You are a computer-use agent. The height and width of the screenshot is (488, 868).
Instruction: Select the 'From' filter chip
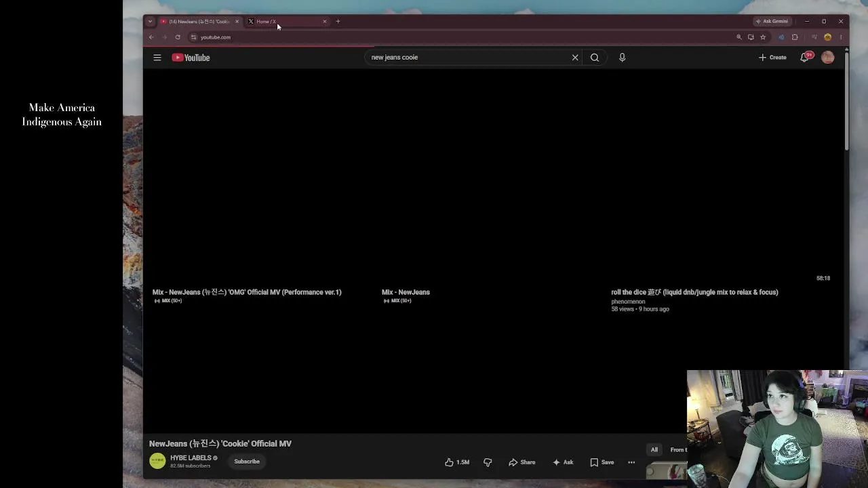[678, 450]
